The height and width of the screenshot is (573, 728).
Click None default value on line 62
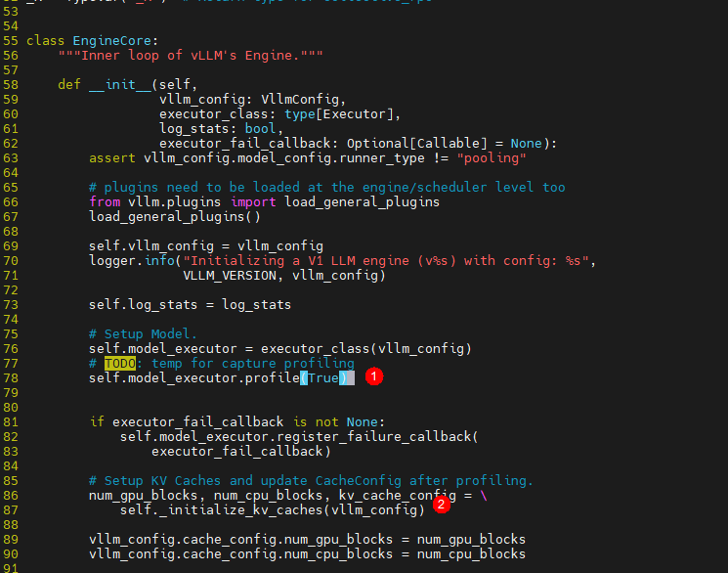(526, 144)
